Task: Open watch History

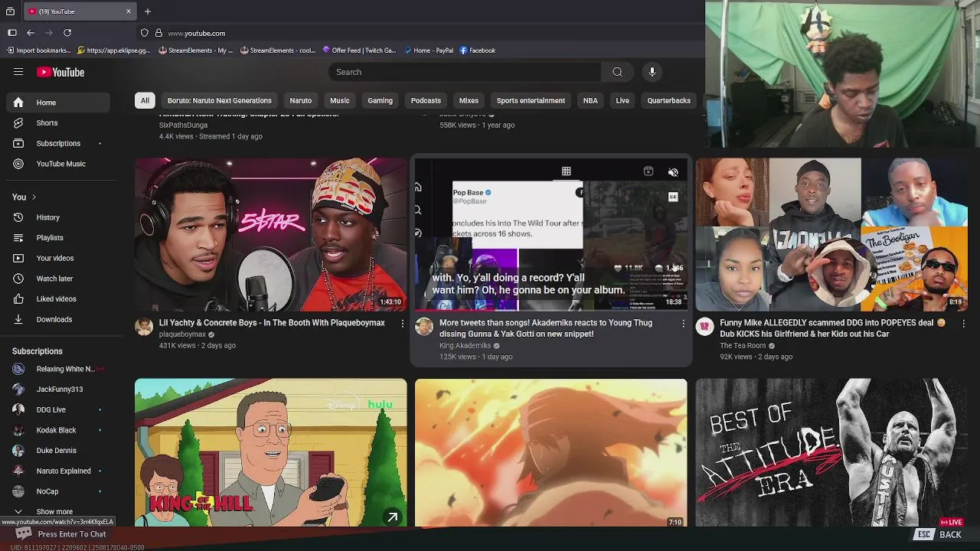Action: (58, 217)
